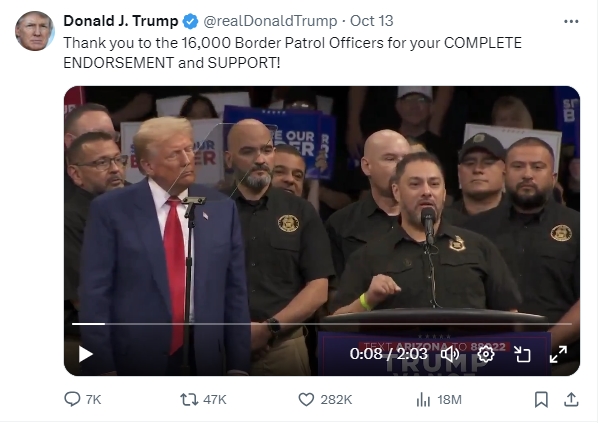
Task: Open video in picture-in-picture mode
Action: pyautogui.click(x=522, y=354)
